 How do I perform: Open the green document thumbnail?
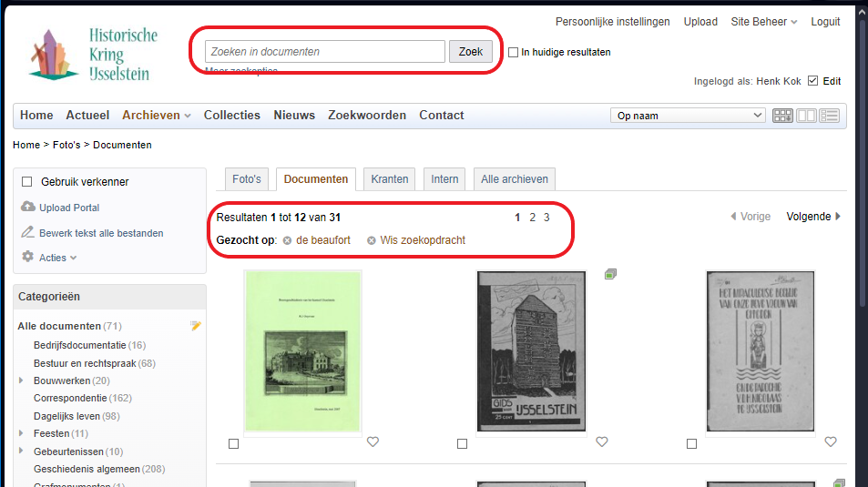(302, 351)
